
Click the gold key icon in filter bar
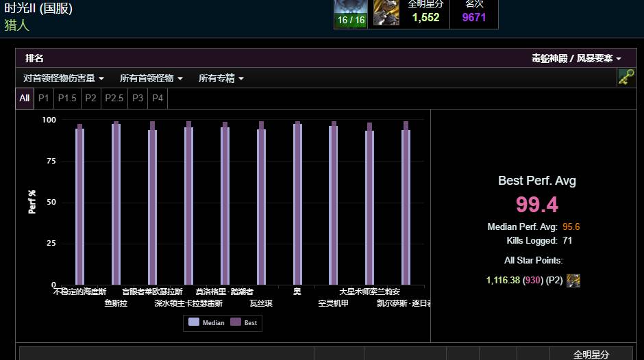(x=626, y=77)
